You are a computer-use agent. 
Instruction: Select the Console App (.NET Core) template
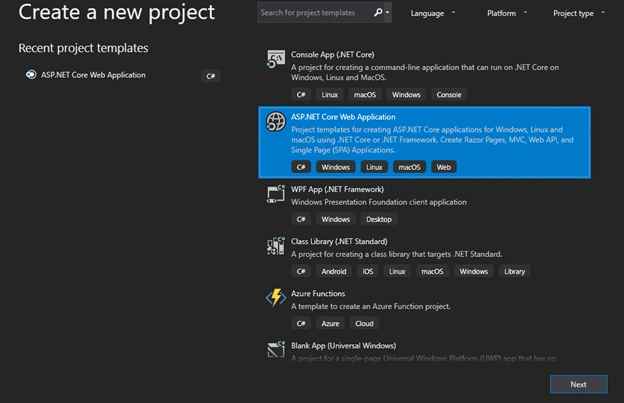pyautogui.click(x=424, y=76)
